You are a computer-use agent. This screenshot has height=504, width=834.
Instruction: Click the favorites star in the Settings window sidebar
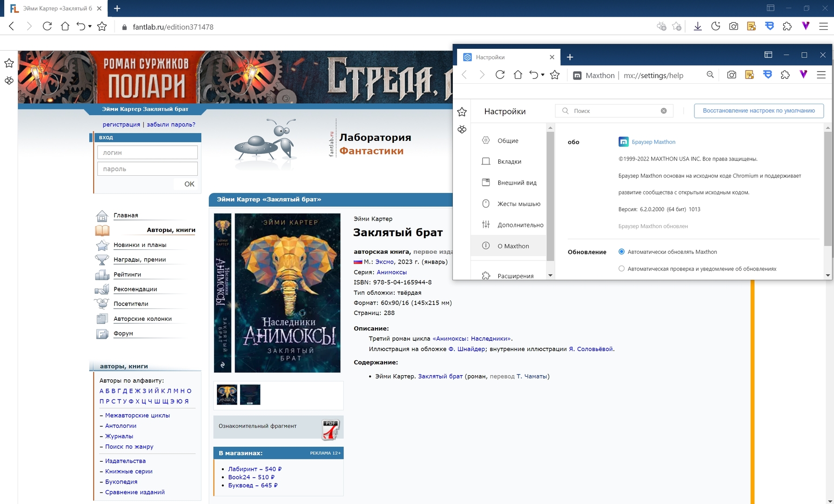click(462, 112)
